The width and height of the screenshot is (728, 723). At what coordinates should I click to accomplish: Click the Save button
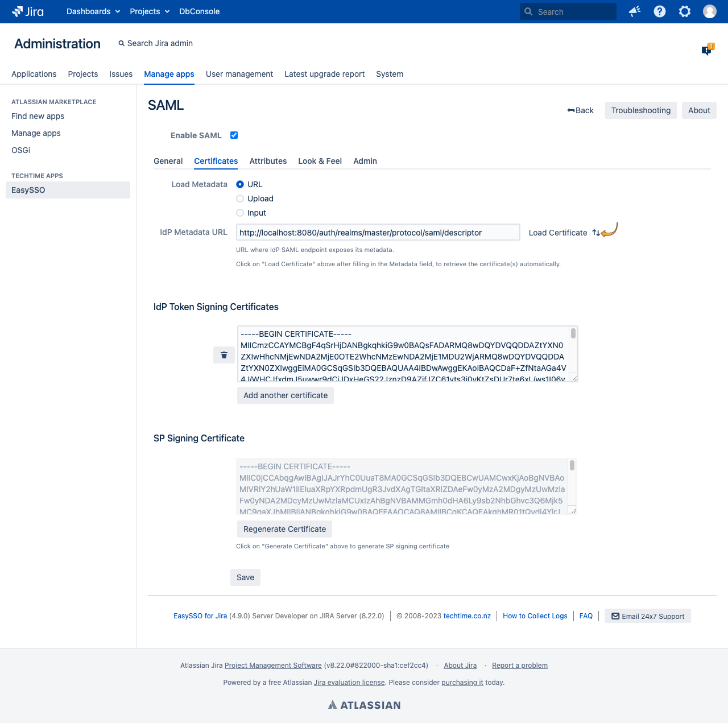tap(246, 577)
